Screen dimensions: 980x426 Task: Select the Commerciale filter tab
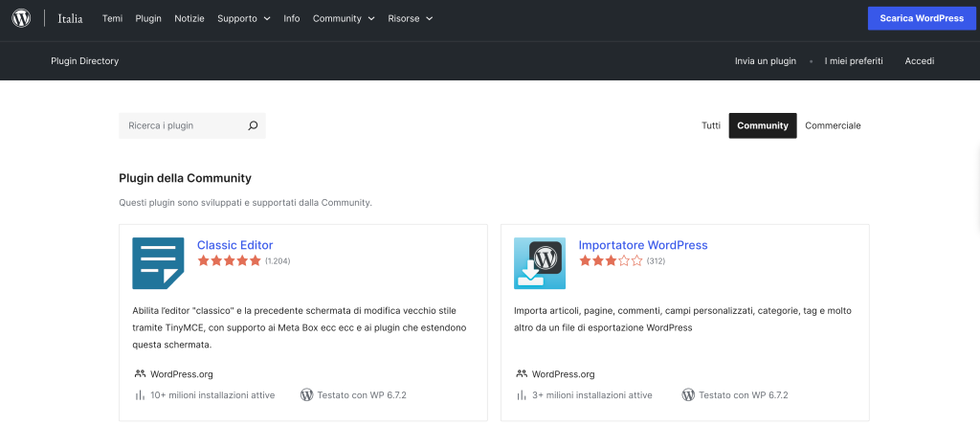pyautogui.click(x=833, y=125)
